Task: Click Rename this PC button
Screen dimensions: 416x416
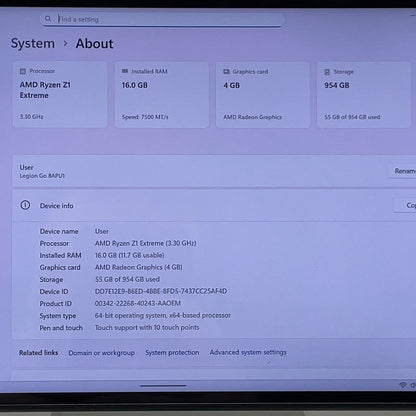Action: pyautogui.click(x=402, y=171)
